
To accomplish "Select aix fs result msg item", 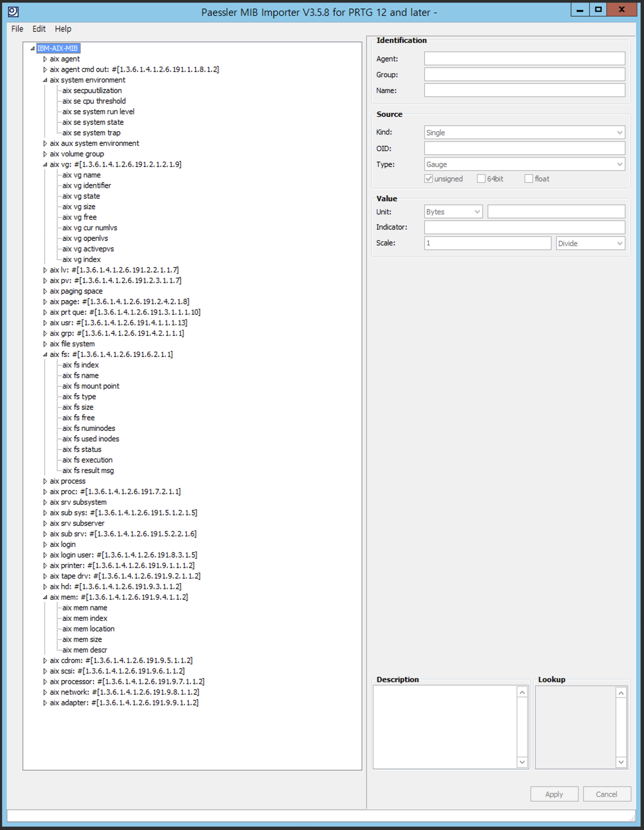I will click(x=88, y=470).
